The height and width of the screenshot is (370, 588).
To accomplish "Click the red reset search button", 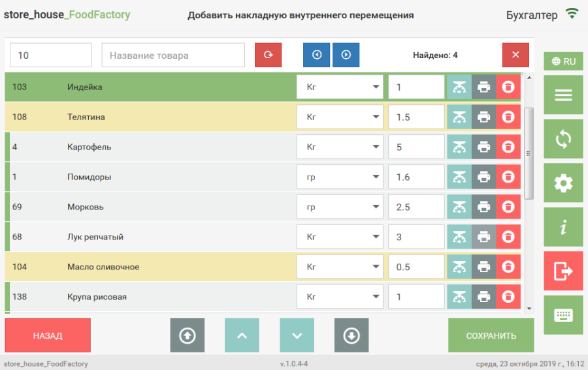I will tap(268, 55).
